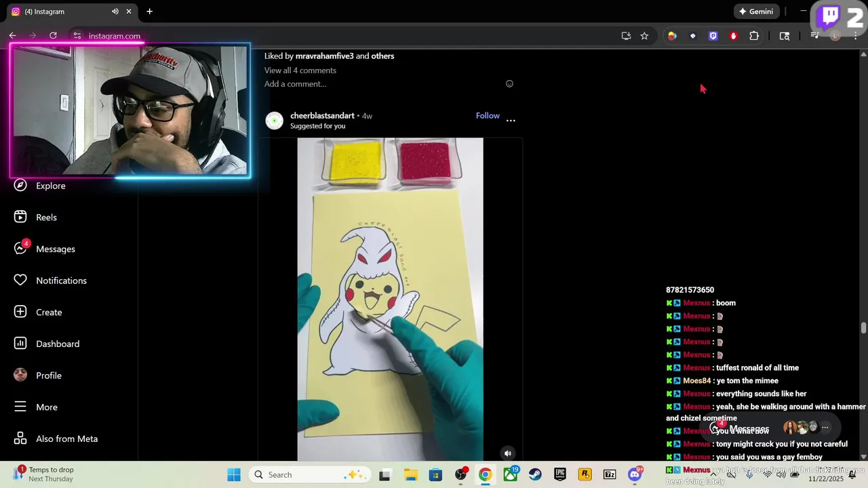Open the red hand blocker extension
The width and height of the screenshot is (868, 488).
point(733,36)
